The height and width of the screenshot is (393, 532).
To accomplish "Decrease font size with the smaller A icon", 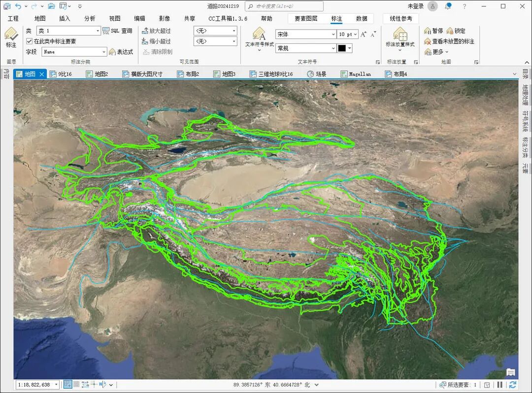I will [373, 35].
